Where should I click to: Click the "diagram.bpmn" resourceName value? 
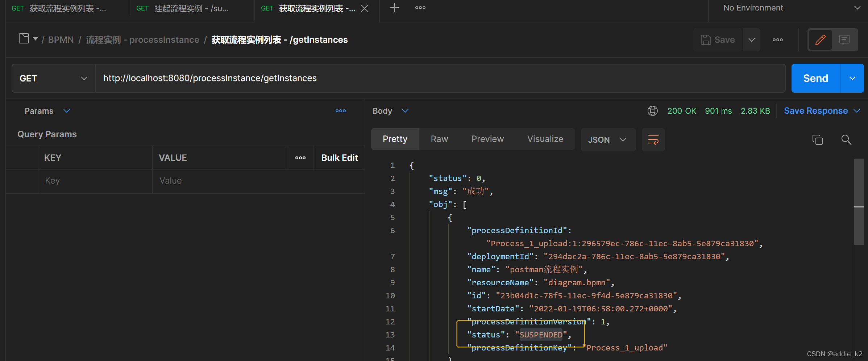coord(577,283)
